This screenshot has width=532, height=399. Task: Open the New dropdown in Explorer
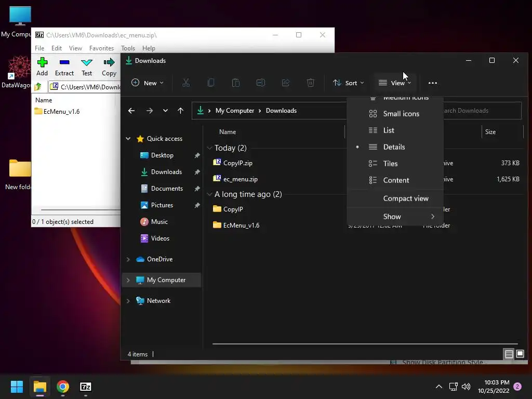[147, 83]
